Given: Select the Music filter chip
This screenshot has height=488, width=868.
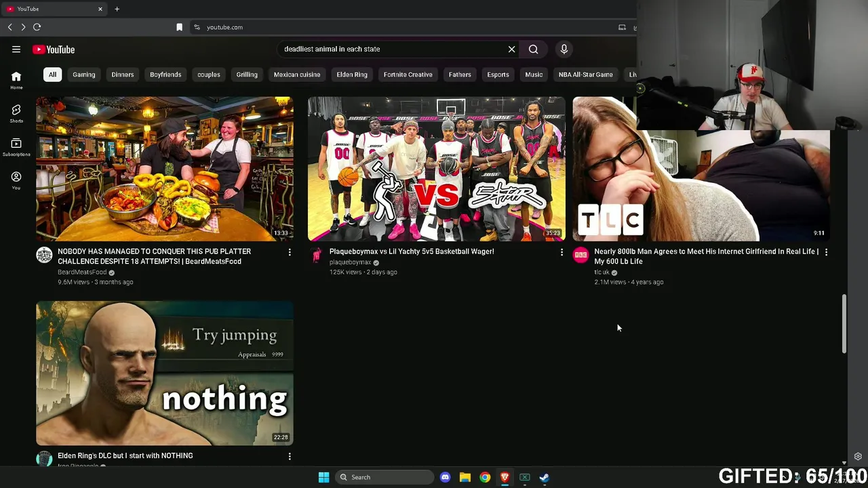Looking at the screenshot, I should point(534,75).
